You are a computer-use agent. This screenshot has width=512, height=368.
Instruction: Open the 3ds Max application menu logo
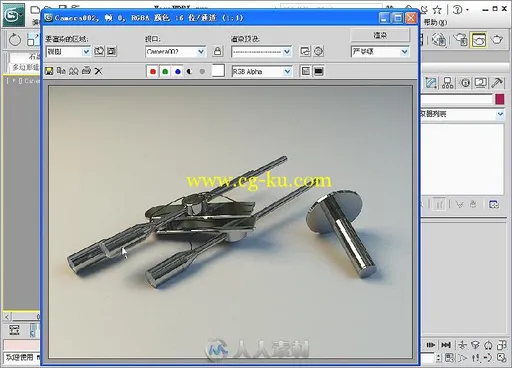[x=13, y=15]
